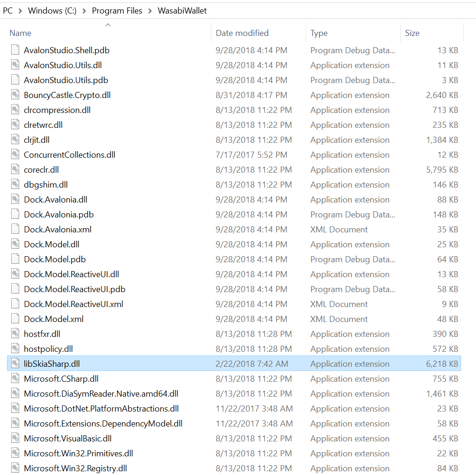Toggle sort direction arrow above Name column
The image size is (476, 475).
click(108, 25)
